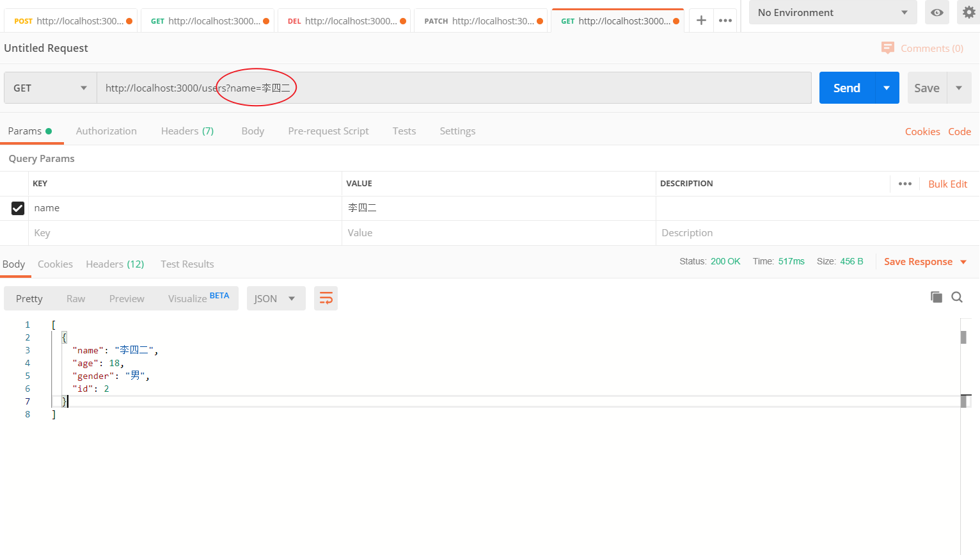Switch to the PATCH localhost request tab
This screenshot has width=980, height=555.
coord(481,21)
